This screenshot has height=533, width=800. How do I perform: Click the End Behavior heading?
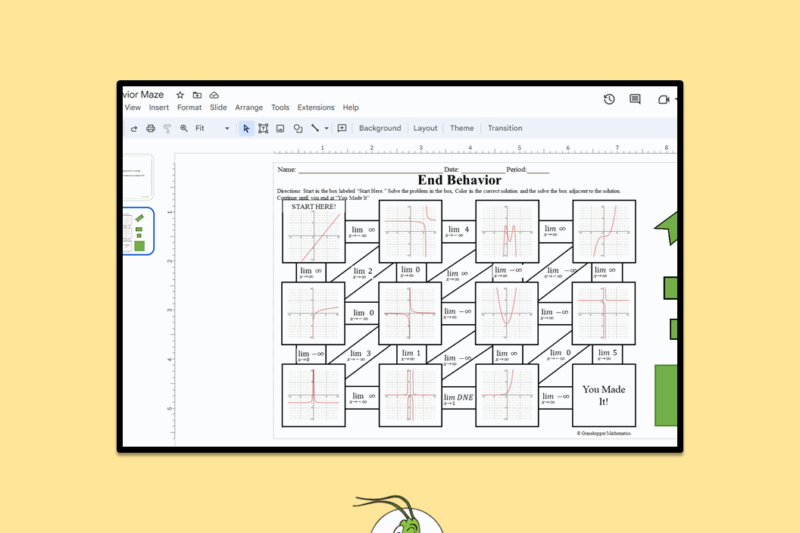459,180
